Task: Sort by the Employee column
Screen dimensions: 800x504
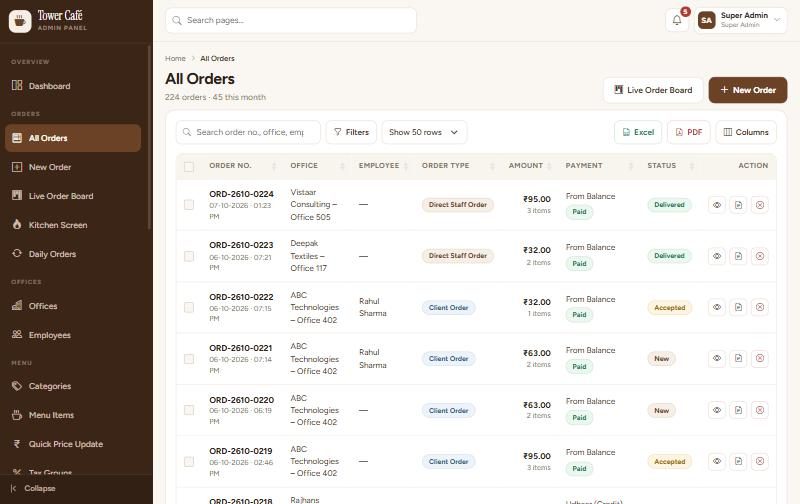Action: click(x=383, y=166)
